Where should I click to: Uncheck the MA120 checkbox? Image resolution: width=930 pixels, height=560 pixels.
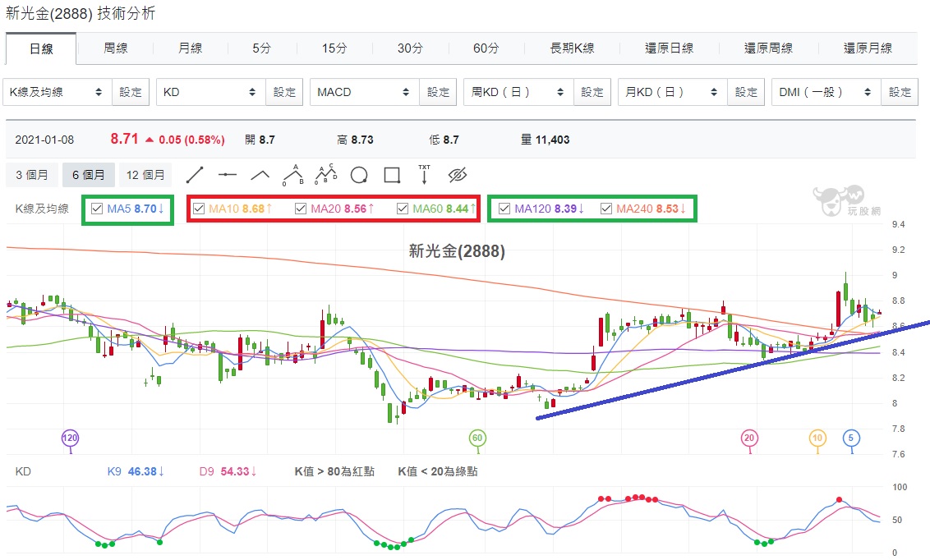coord(504,209)
